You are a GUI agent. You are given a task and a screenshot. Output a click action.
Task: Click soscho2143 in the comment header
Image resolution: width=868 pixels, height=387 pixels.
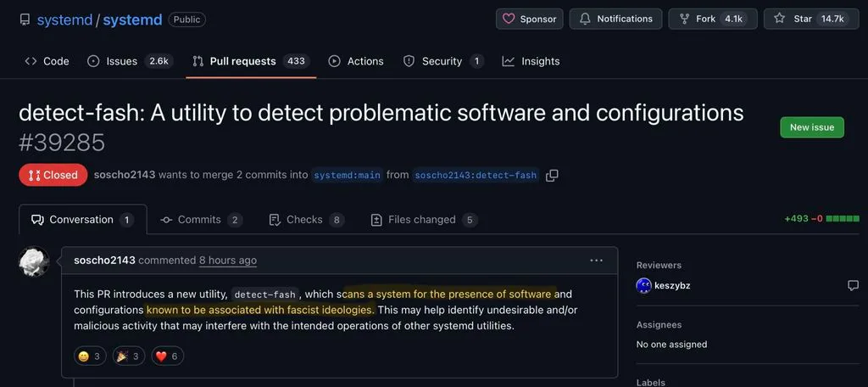click(104, 260)
